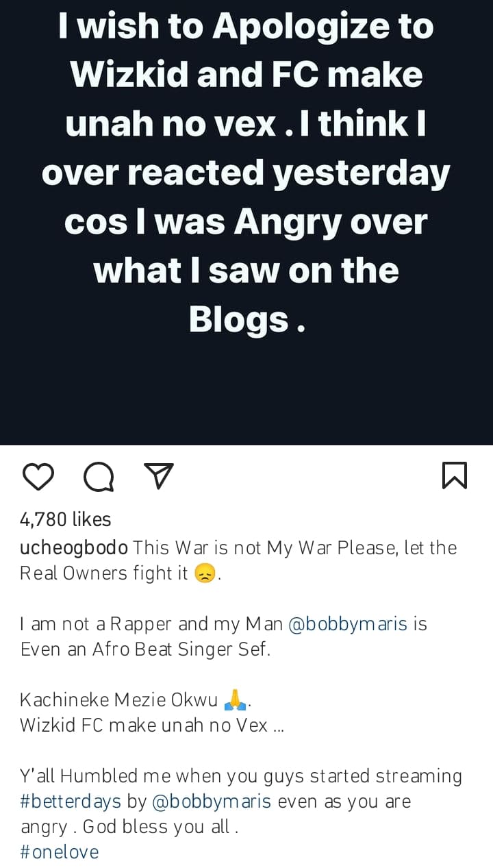
Task: Share the post with the paper plane icon
Action: [159, 475]
